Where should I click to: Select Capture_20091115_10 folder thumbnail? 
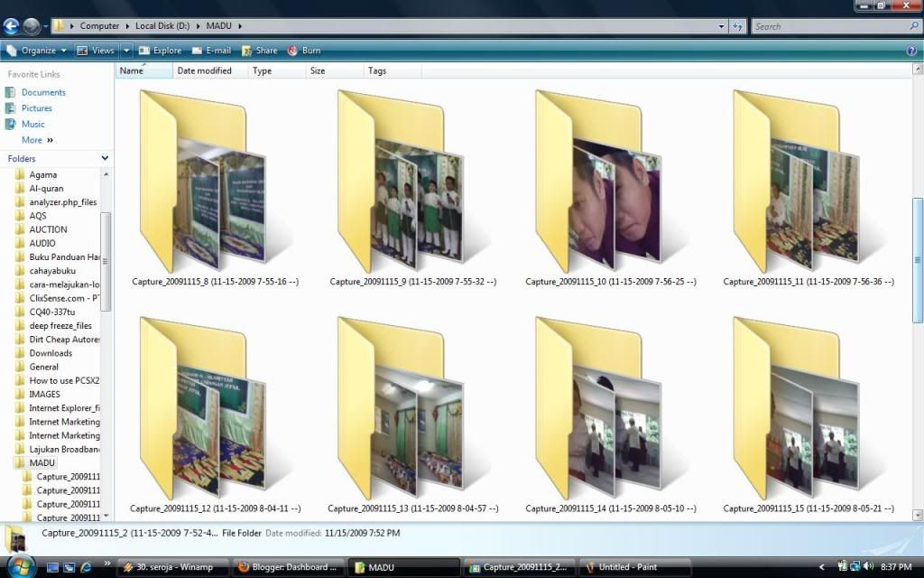611,189
